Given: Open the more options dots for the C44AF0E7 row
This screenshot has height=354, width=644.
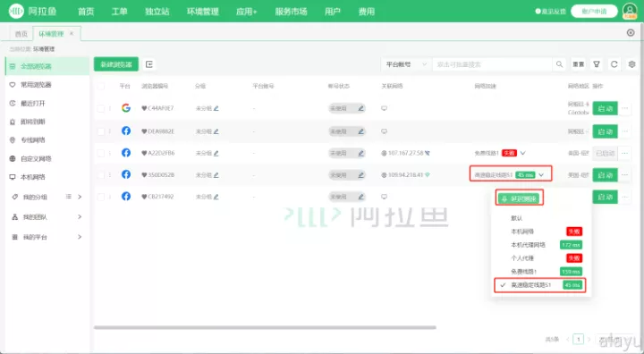Looking at the screenshot, I should [x=624, y=108].
